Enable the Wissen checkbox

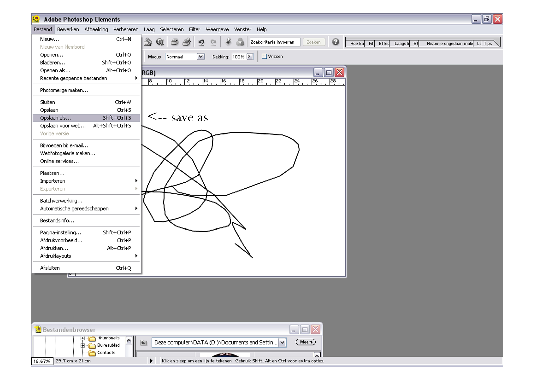pos(264,57)
